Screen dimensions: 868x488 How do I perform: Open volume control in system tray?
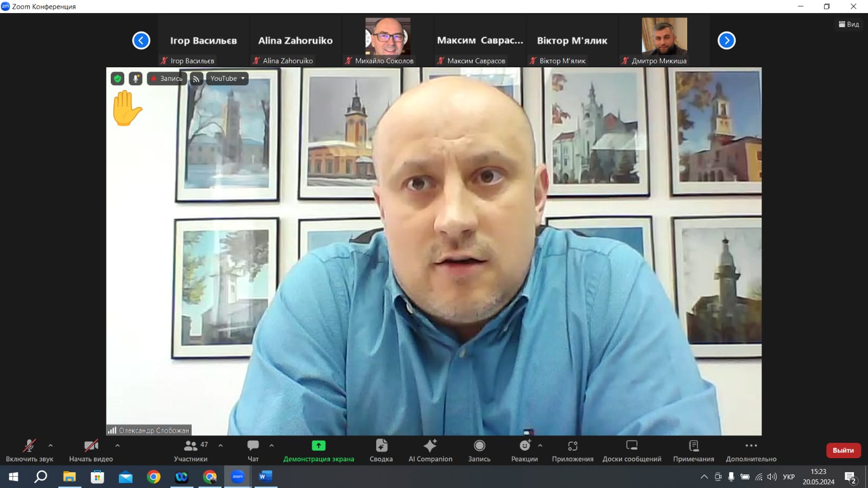click(772, 477)
